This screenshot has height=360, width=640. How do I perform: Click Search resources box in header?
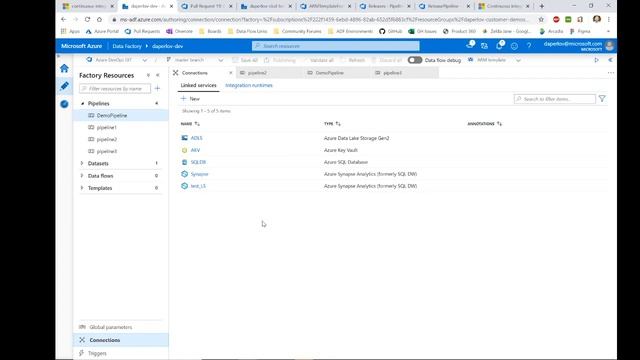[x=336, y=46]
